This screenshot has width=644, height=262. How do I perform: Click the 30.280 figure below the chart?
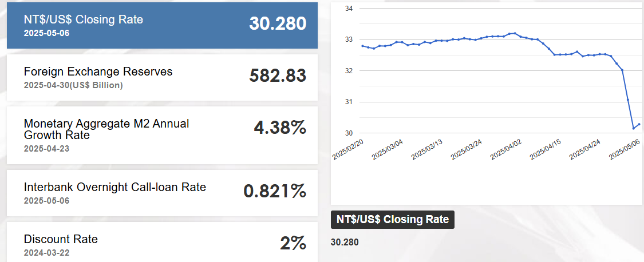[x=345, y=242]
